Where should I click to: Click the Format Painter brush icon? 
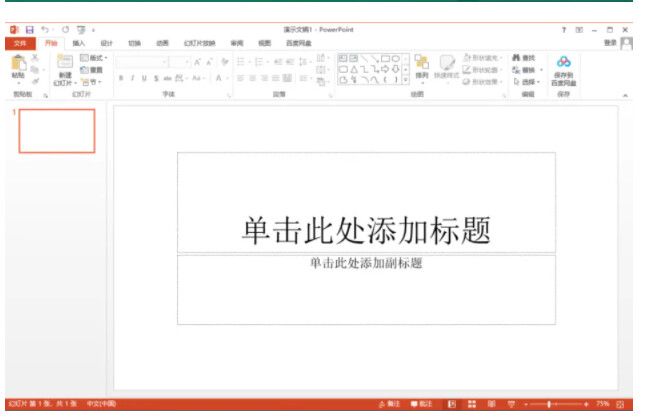(x=35, y=81)
